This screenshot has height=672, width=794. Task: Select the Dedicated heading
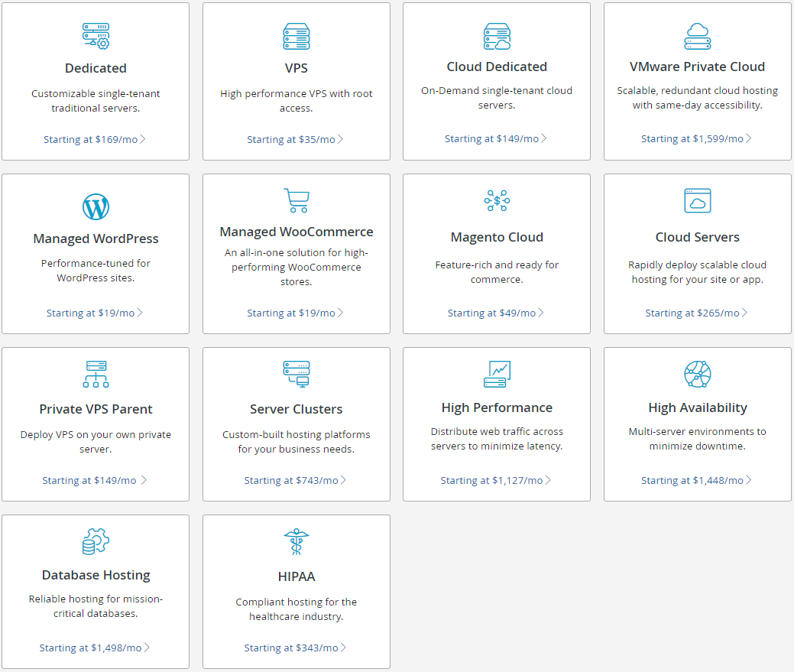point(96,68)
